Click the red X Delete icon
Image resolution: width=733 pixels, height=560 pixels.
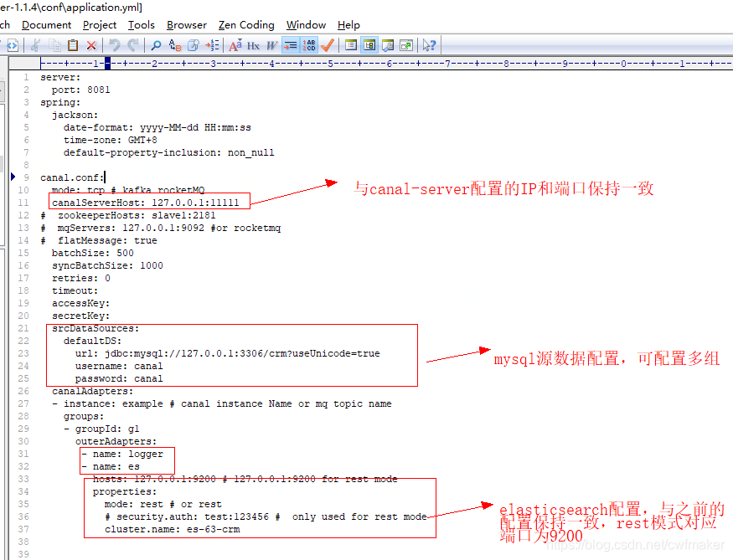pos(91,45)
